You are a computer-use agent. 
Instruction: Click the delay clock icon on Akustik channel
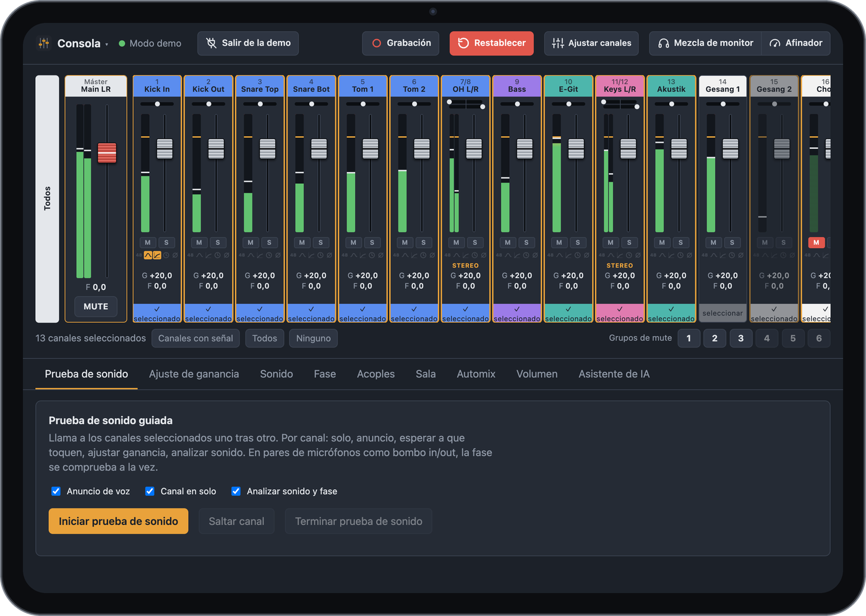(x=680, y=255)
